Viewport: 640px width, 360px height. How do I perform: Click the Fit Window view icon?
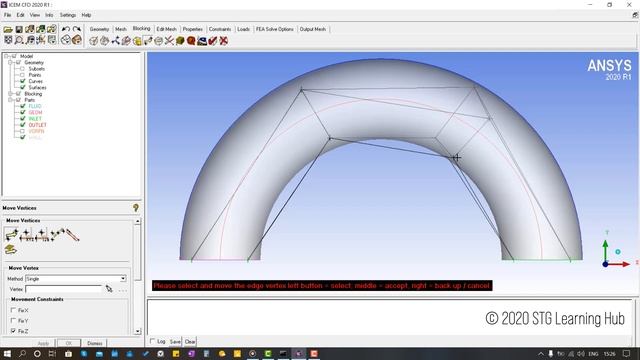8,40
